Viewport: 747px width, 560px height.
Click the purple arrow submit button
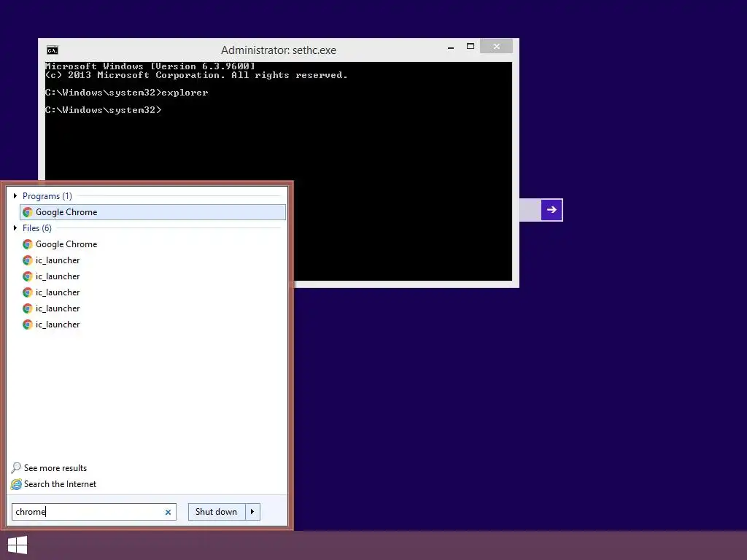[551, 210]
